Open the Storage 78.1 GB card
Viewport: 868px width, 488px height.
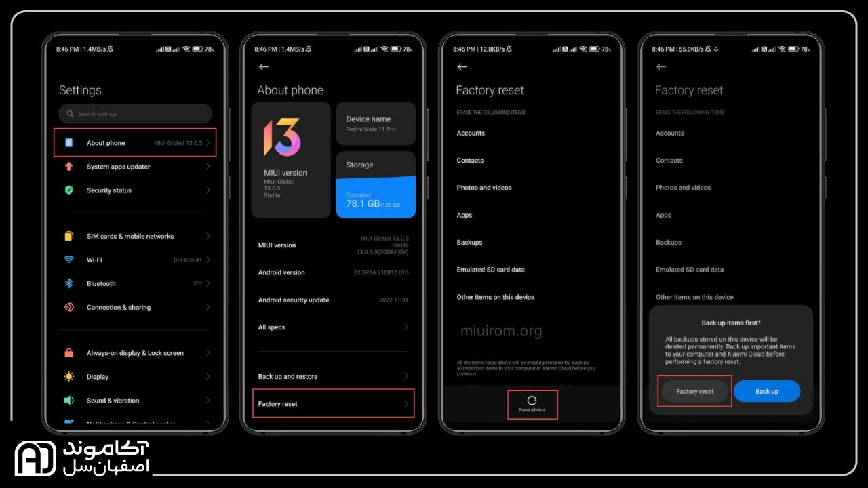coord(376,184)
